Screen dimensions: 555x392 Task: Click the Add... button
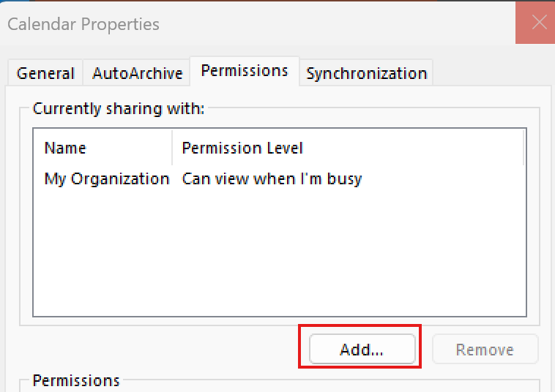point(362,349)
